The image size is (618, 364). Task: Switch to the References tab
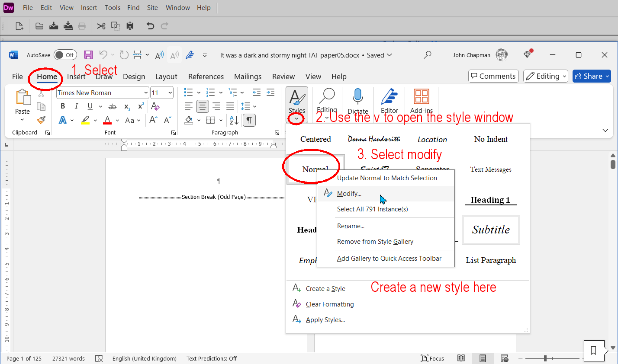206,77
